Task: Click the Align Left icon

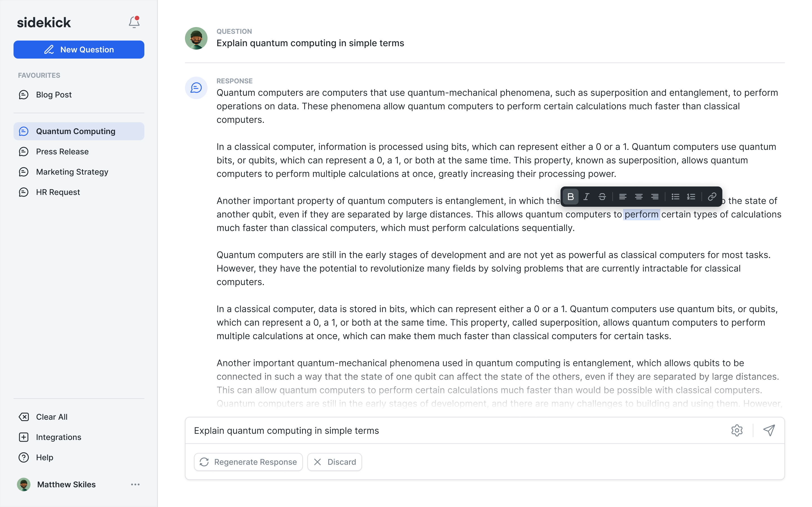Action: click(623, 196)
